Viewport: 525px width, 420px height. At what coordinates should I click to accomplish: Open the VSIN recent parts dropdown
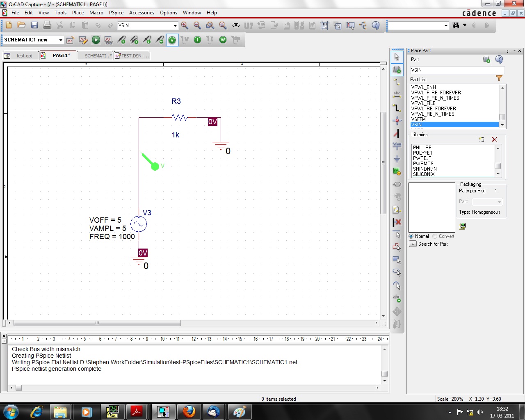pos(175,25)
